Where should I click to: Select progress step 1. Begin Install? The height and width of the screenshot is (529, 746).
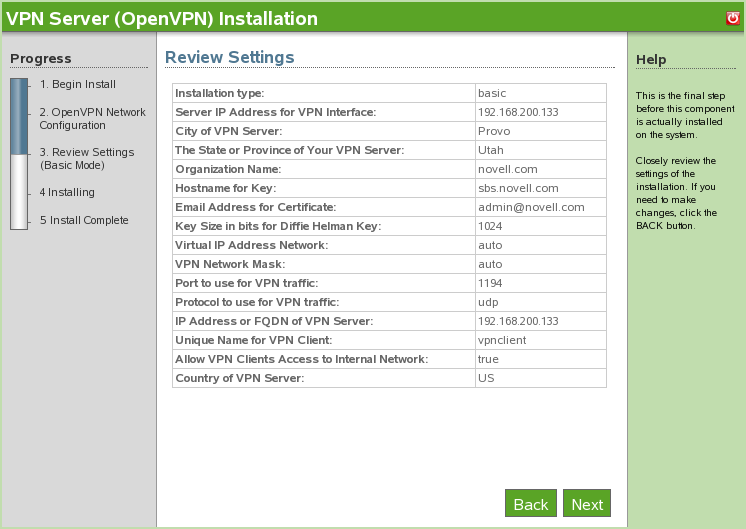78,84
